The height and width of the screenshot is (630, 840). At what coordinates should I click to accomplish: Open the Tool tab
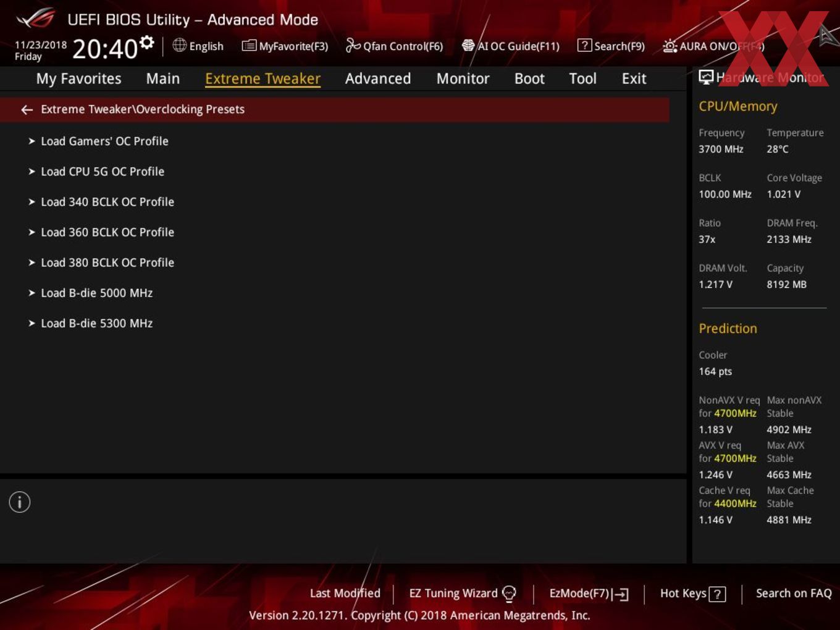582,78
